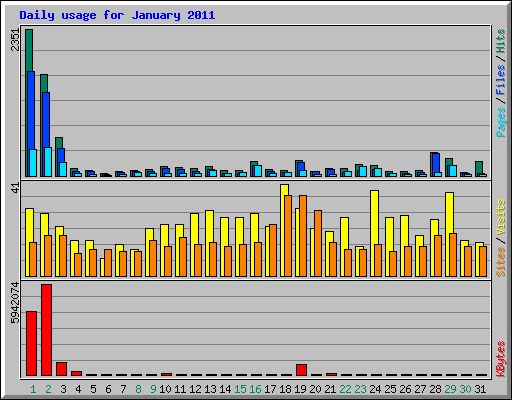Click the red KBytes legend label

point(500,359)
